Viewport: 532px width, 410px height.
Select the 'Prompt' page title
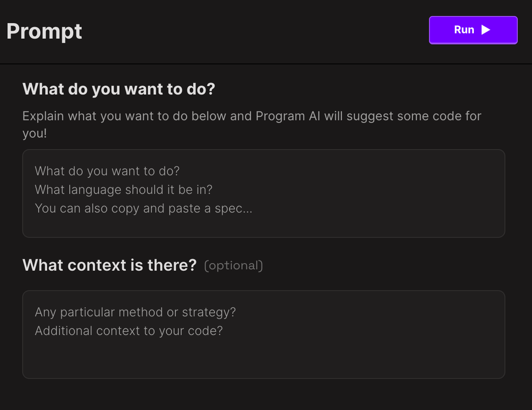(x=44, y=31)
